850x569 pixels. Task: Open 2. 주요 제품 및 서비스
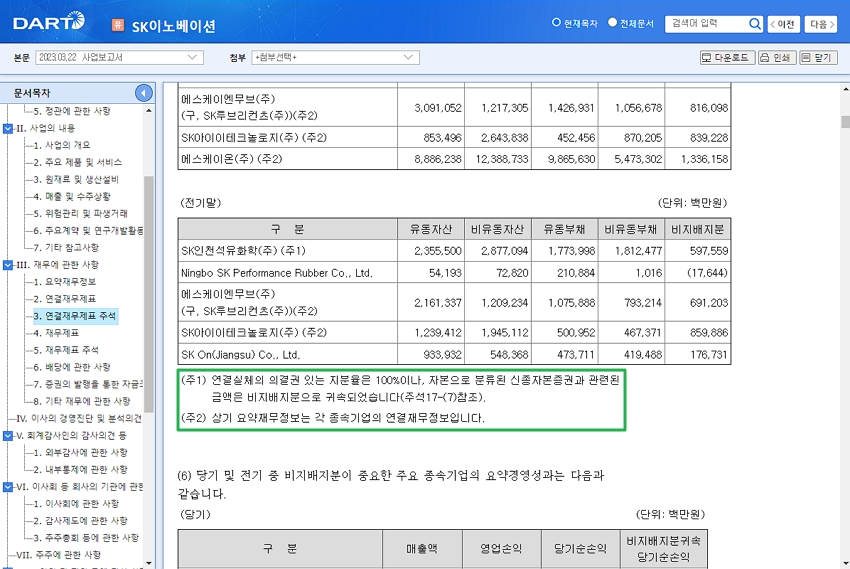(x=77, y=162)
